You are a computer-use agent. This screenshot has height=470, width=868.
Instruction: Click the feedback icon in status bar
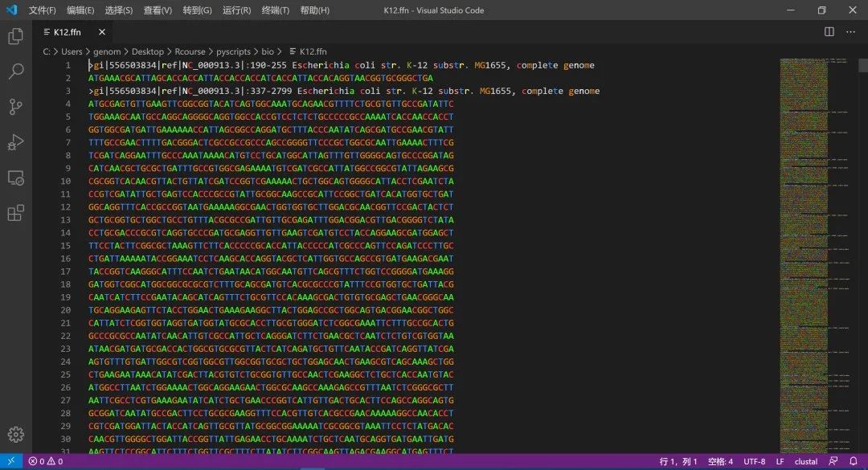click(x=833, y=461)
